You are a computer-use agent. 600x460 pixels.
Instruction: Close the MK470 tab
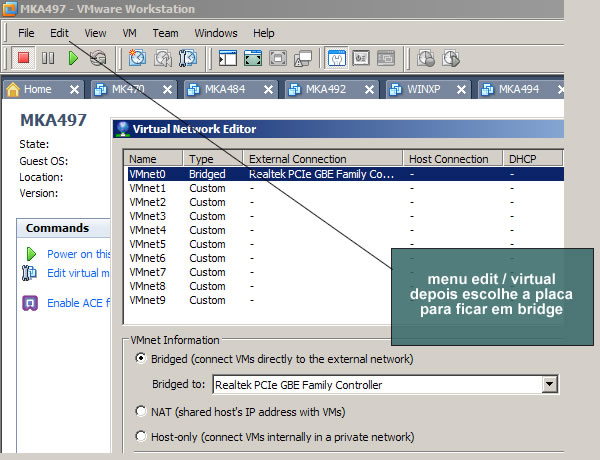coord(167,90)
